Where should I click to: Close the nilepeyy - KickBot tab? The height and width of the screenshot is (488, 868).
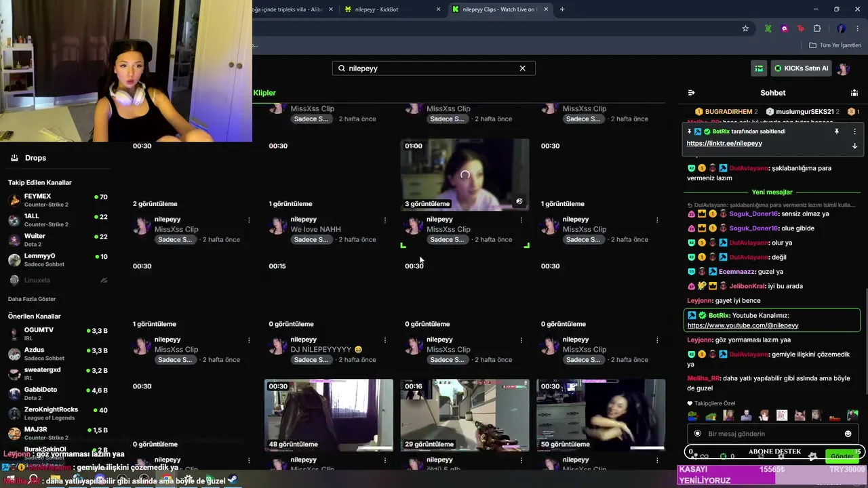[x=438, y=9]
